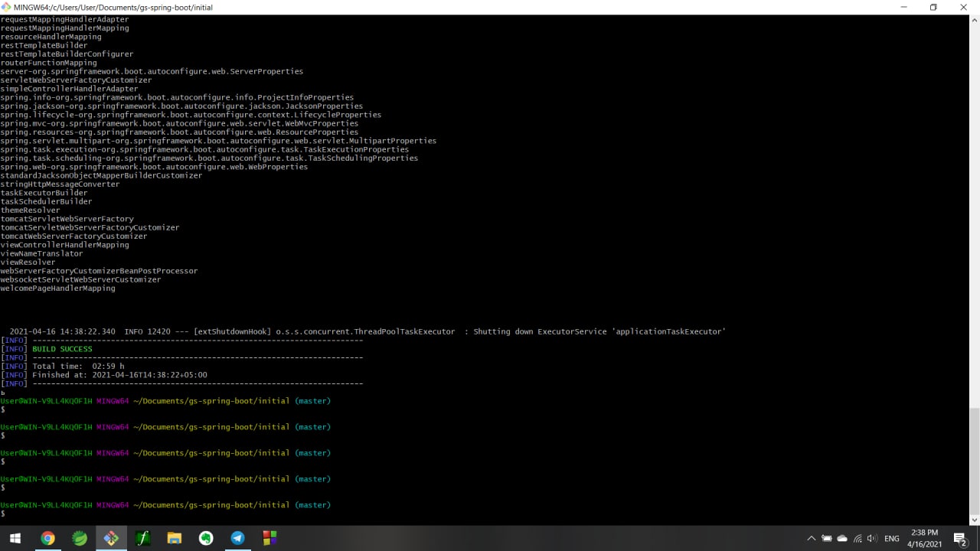The width and height of the screenshot is (980, 551).
Task: Open the volume speaker tray icon
Action: tap(872, 539)
